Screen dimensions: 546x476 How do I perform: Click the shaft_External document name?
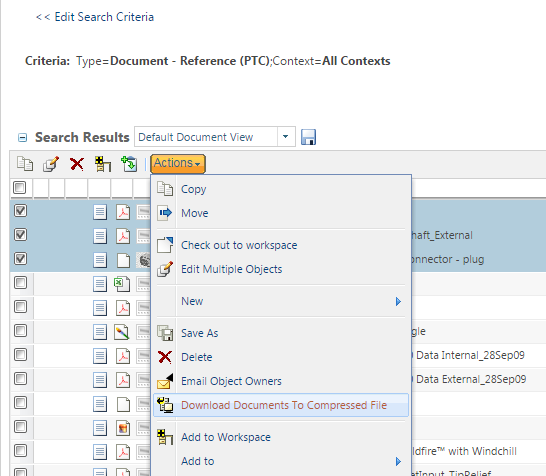(442, 235)
